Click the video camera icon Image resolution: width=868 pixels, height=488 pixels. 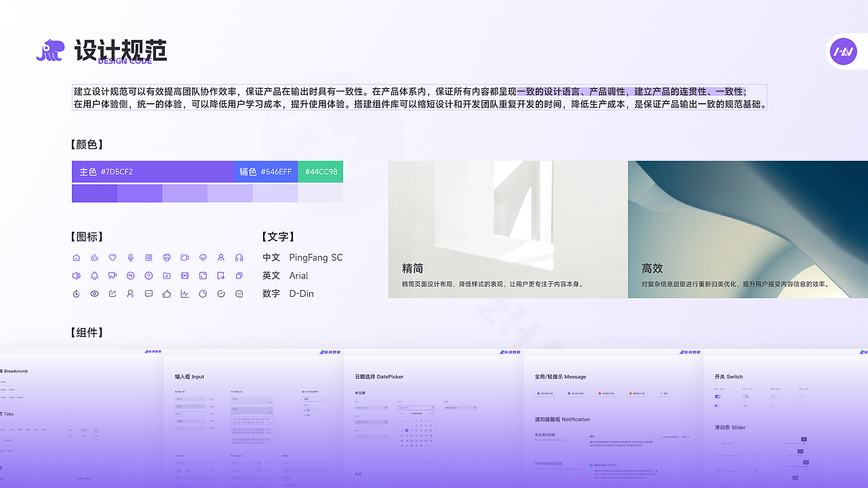click(x=184, y=258)
